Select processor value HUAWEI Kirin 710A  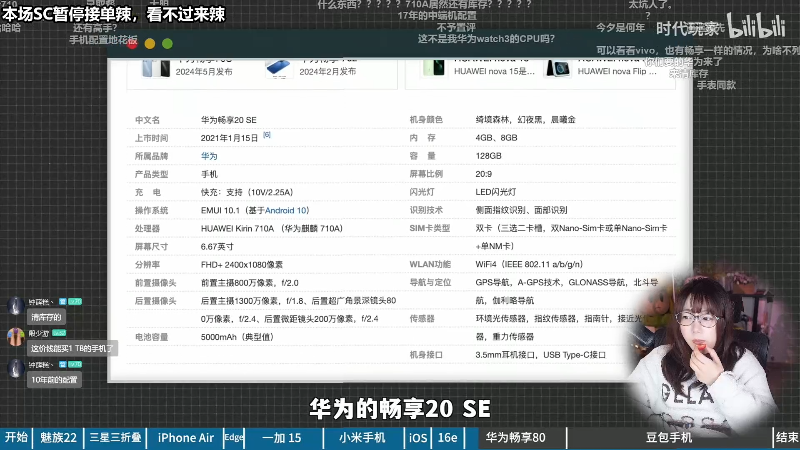pos(271,229)
